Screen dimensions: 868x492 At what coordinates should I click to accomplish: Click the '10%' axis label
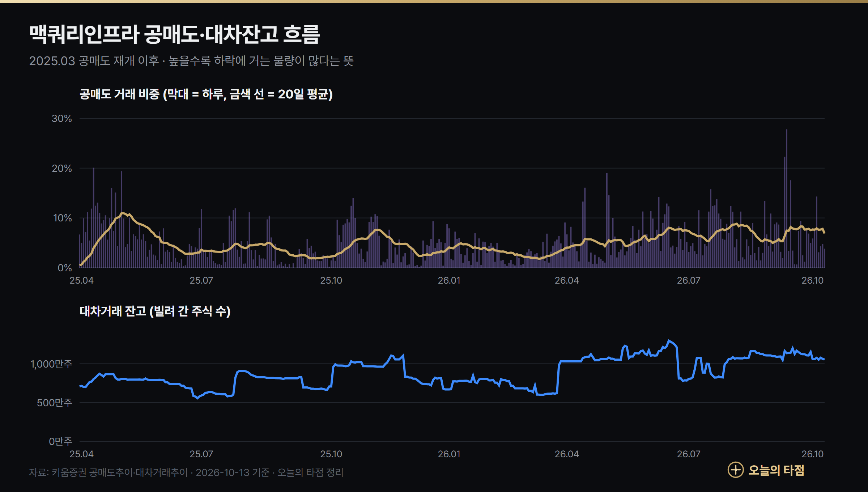pyautogui.click(x=62, y=218)
